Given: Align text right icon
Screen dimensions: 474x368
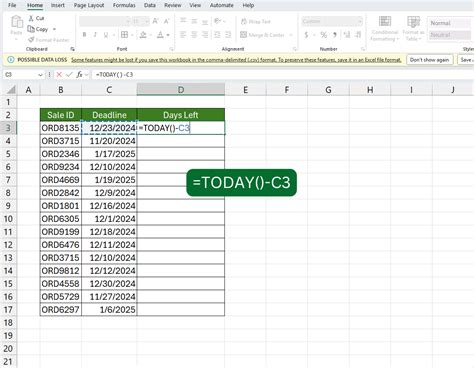Looking at the screenshot, I should [x=205, y=35].
